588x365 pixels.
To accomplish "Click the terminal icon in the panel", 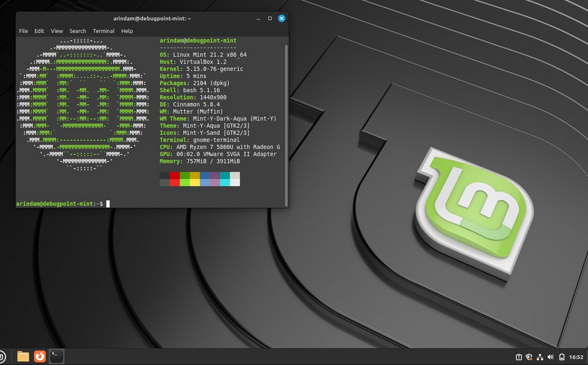I will point(56,356).
